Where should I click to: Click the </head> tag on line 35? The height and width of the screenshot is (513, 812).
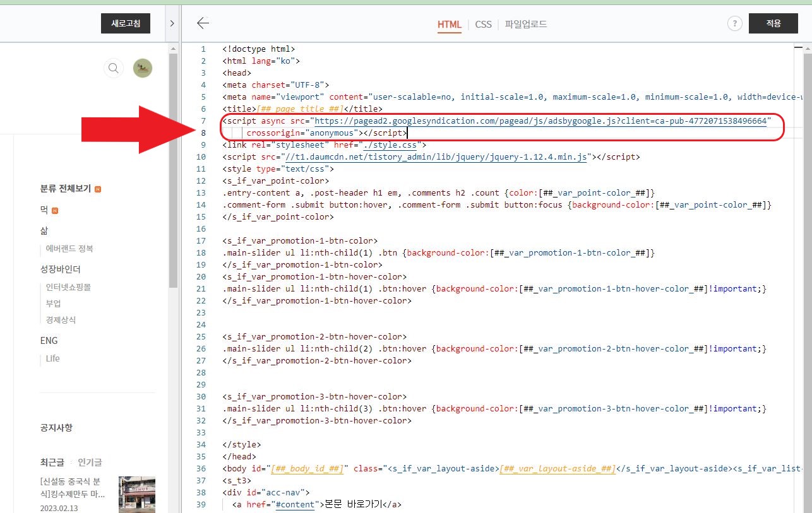(239, 456)
